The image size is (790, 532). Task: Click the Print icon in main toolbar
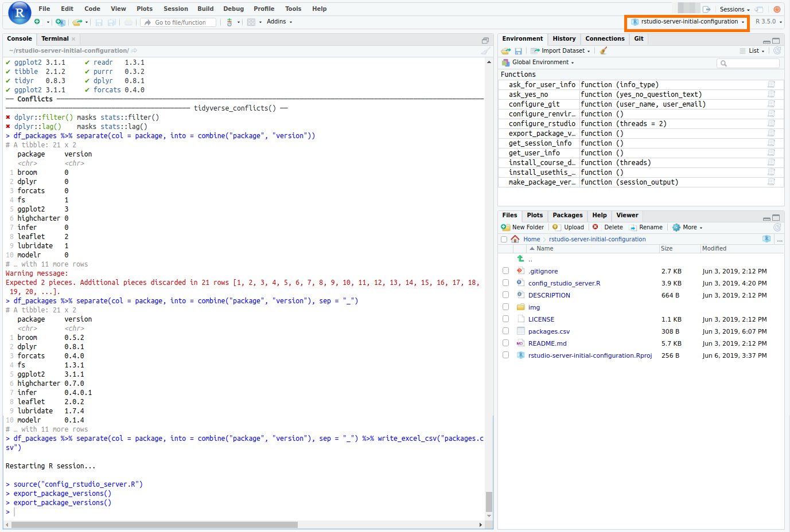point(129,22)
